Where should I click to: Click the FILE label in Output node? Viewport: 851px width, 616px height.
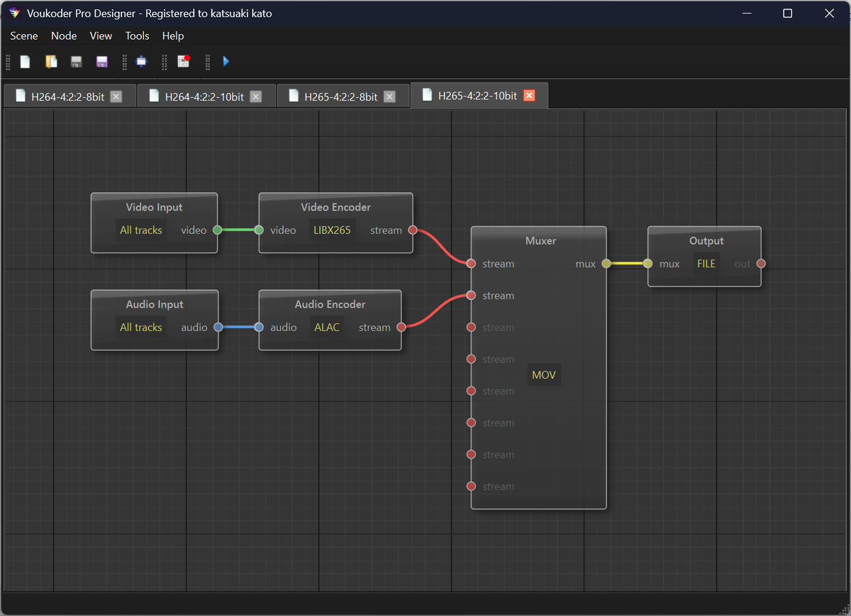click(706, 264)
